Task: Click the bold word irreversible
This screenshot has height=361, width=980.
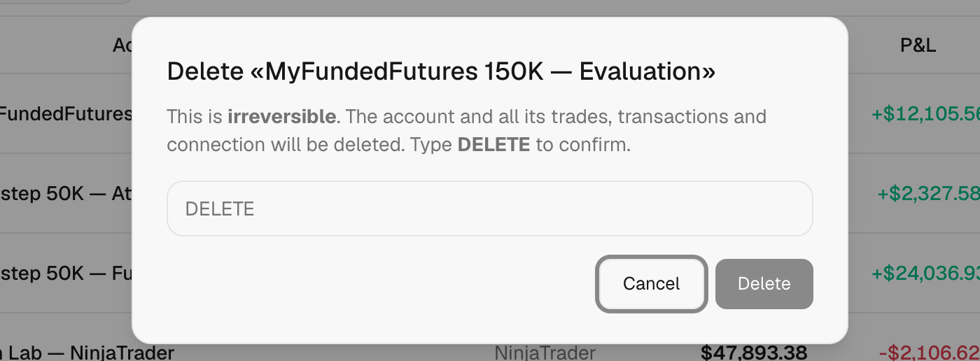Action: 281,116
